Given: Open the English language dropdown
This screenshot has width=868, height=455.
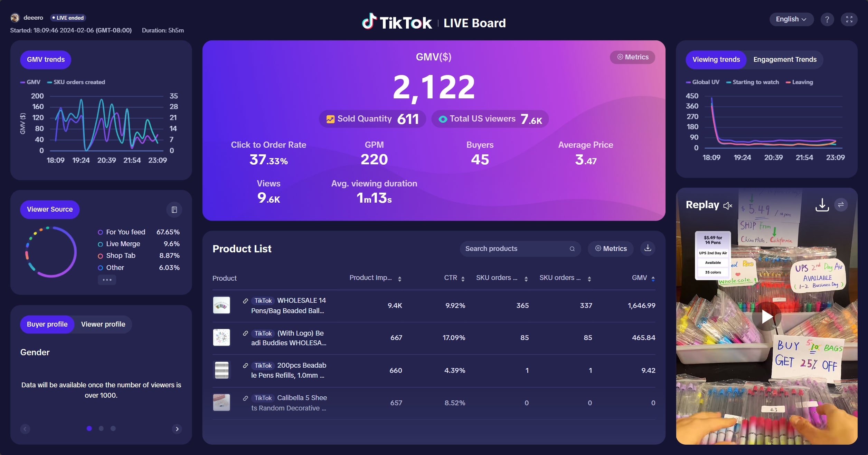Looking at the screenshot, I should click(x=791, y=19).
